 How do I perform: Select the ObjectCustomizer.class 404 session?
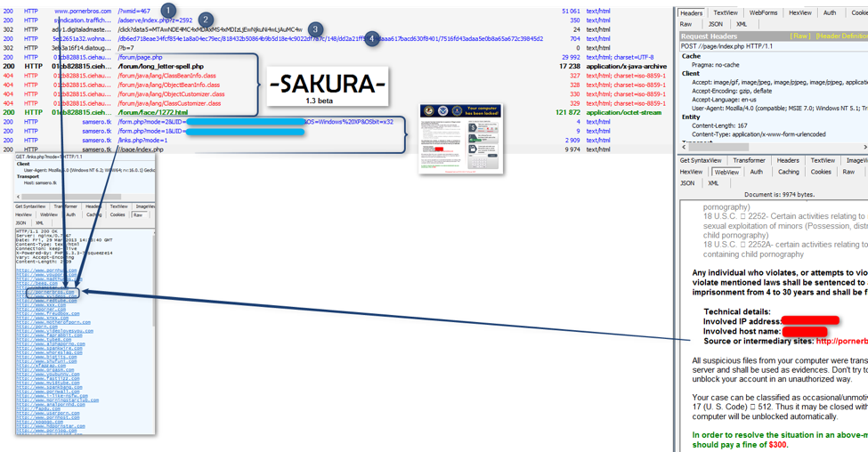pyautogui.click(x=336, y=94)
